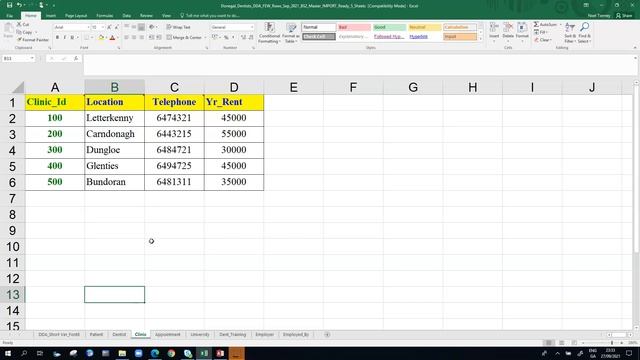Choose the Good cell style swatch

(389, 27)
